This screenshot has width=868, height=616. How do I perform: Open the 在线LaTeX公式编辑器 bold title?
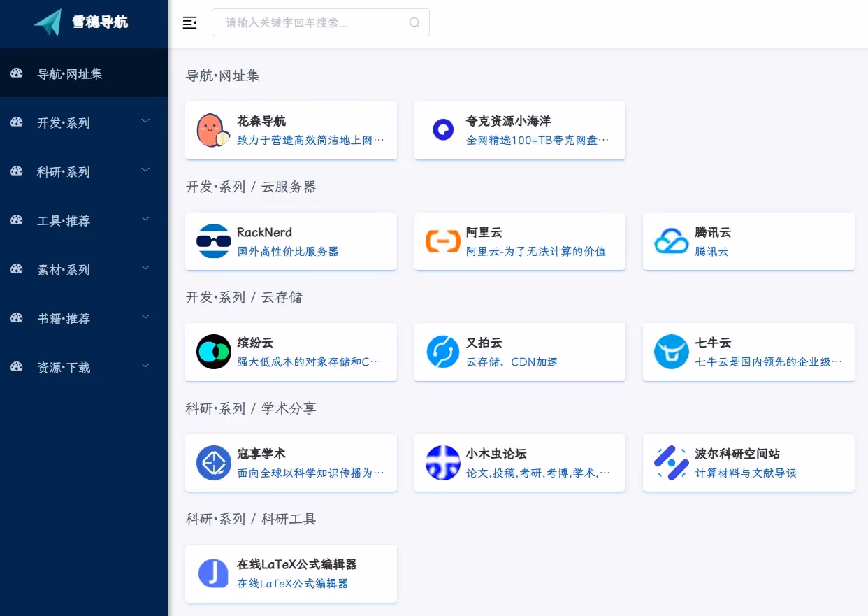click(297, 565)
